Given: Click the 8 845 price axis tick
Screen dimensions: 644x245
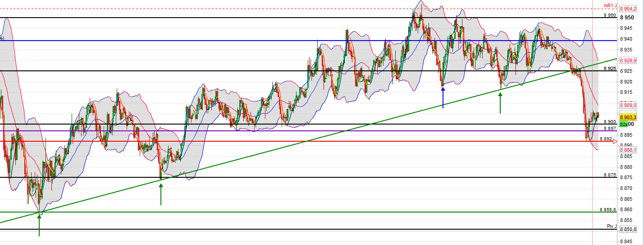Looking at the screenshot, I should pos(627,241).
